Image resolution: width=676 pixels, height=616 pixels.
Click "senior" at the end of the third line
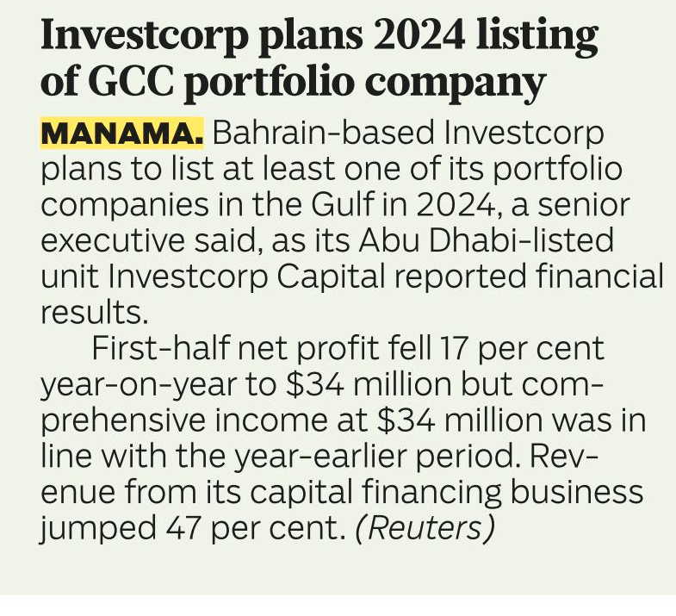(584, 204)
